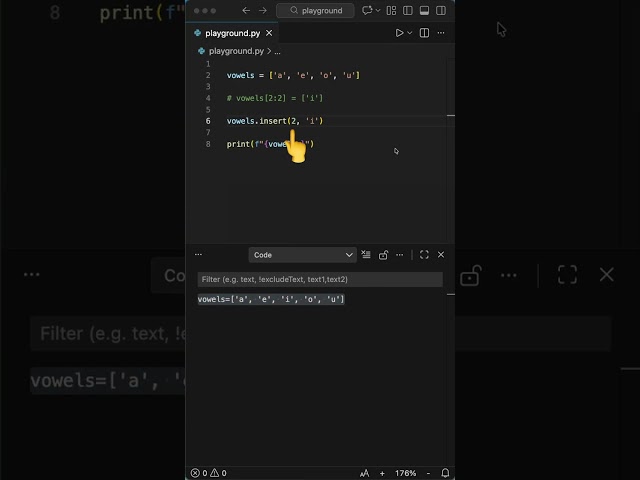This screenshot has width=640, height=480.
Task: Open output panel More Actions
Action: [400, 255]
